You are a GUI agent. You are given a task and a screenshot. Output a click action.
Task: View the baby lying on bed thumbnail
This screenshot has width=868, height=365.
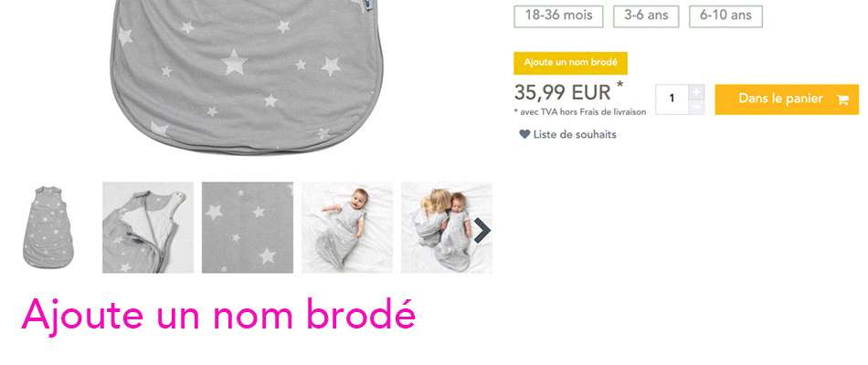pos(347,227)
